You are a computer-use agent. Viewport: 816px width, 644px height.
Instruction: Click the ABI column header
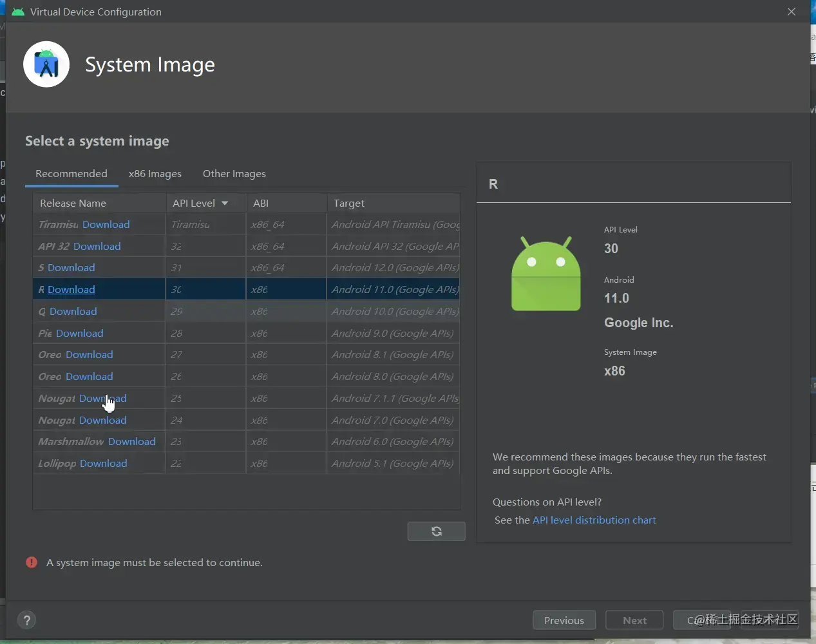pos(286,203)
